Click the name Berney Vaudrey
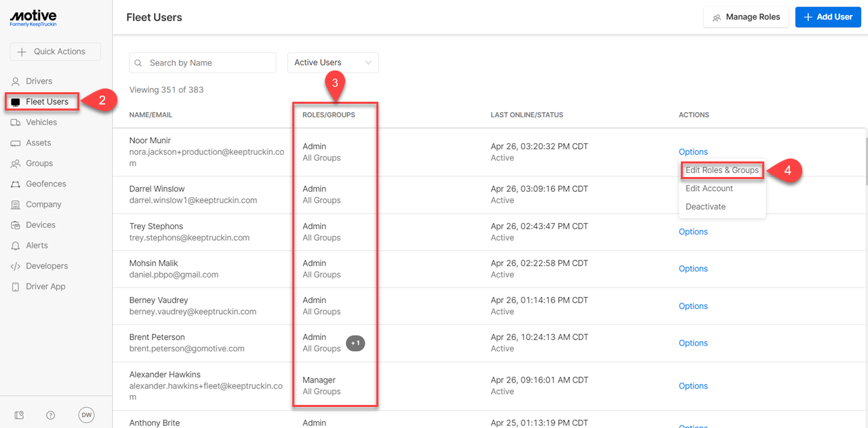 (x=159, y=300)
